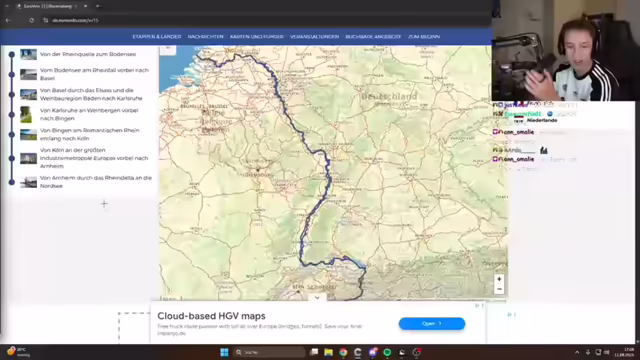Open File Explorer from the taskbar
This screenshot has height=360, width=640.
click(x=329, y=352)
